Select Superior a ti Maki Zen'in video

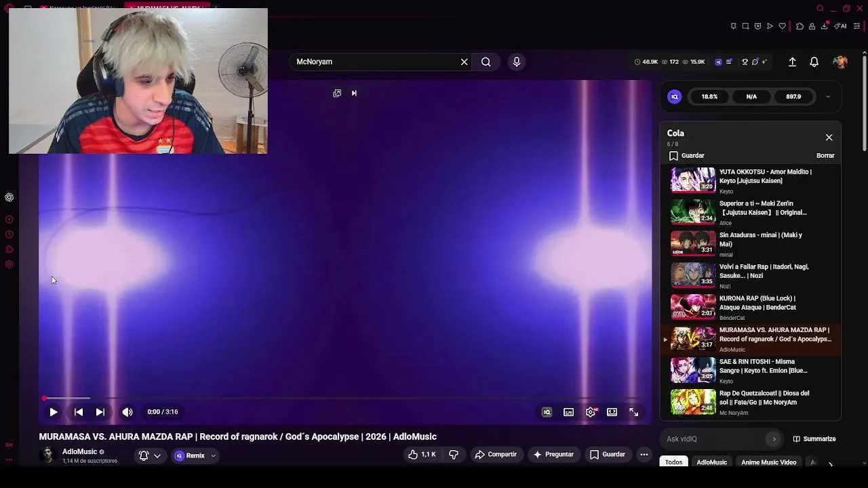coord(751,212)
